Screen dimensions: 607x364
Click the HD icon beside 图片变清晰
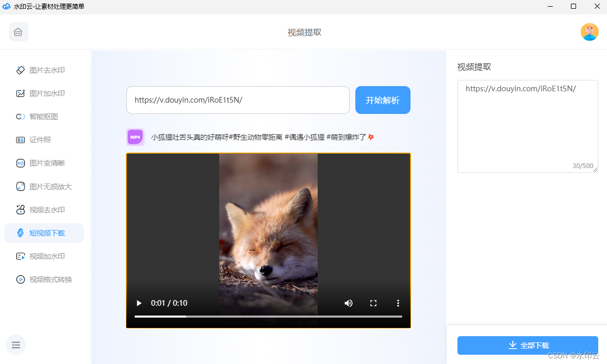coord(21,163)
